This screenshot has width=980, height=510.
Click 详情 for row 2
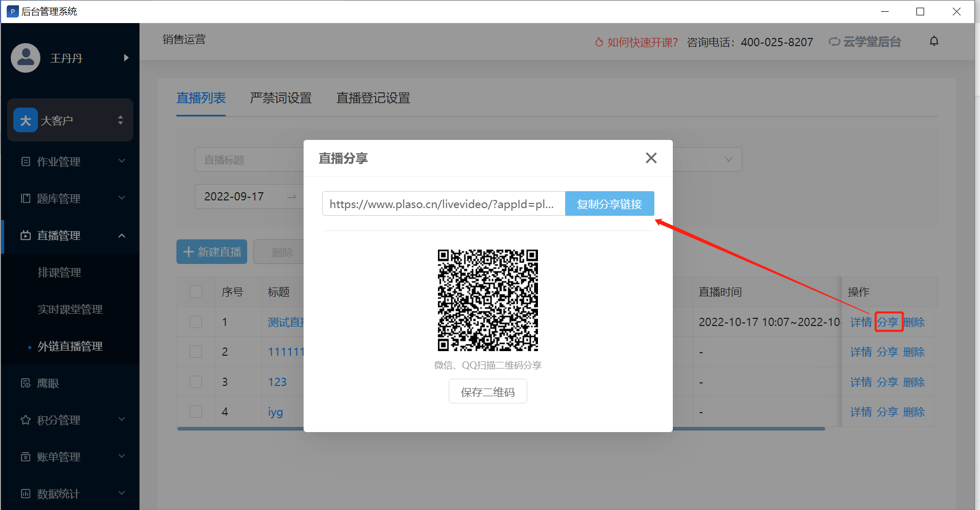861,352
